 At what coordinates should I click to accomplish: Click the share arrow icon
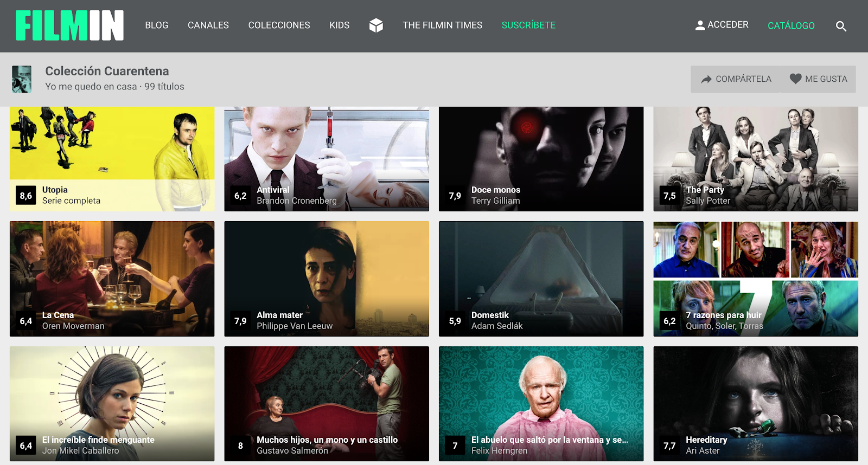tap(706, 79)
